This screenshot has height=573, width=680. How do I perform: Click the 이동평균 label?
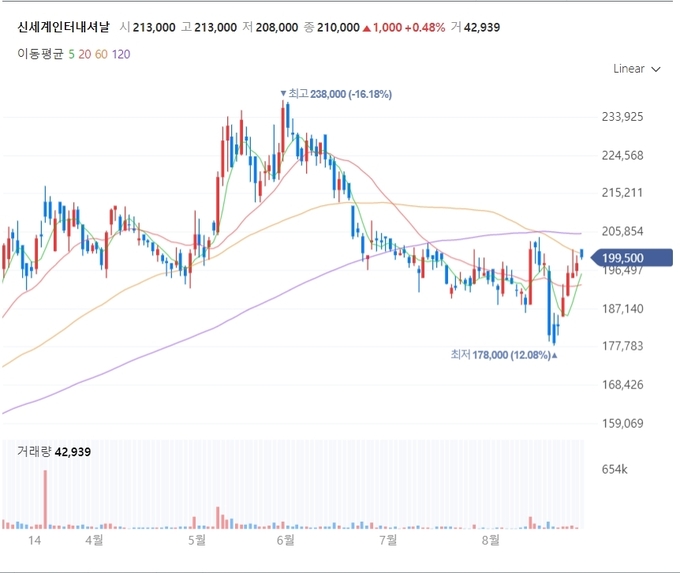(40, 54)
